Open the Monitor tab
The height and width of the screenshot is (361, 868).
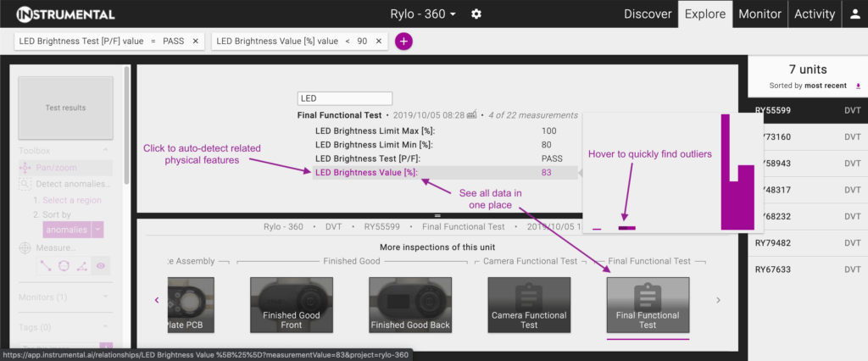point(760,14)
